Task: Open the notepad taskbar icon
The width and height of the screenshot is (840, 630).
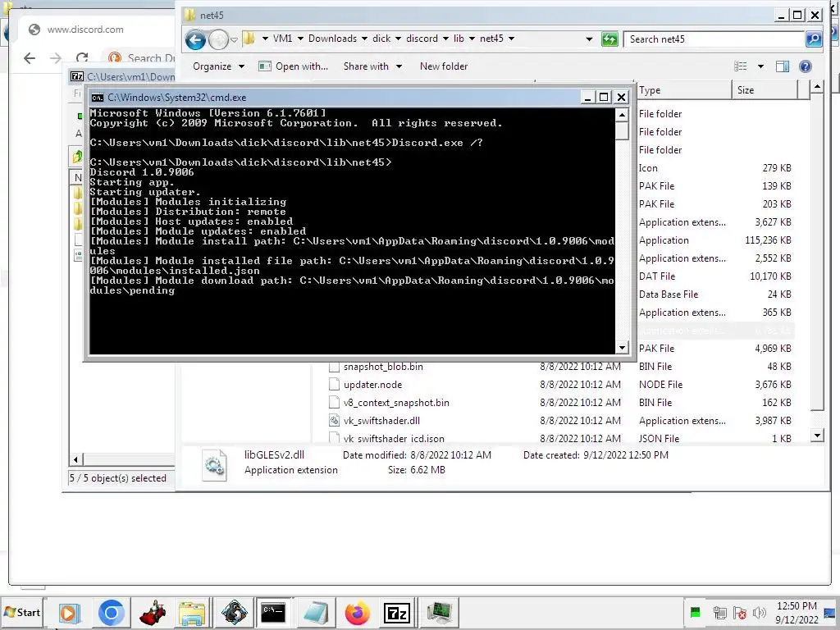Action: point(316,612)
